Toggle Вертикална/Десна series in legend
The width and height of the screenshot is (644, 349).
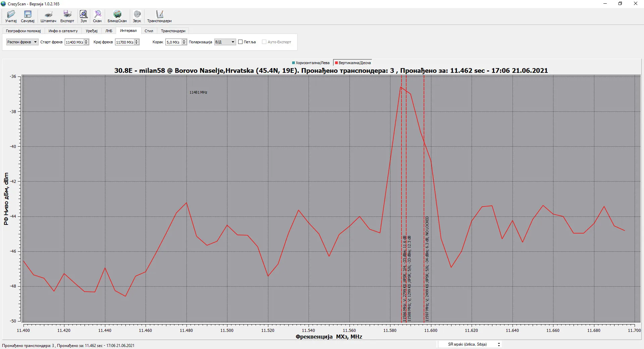click(x=353, y=63)
